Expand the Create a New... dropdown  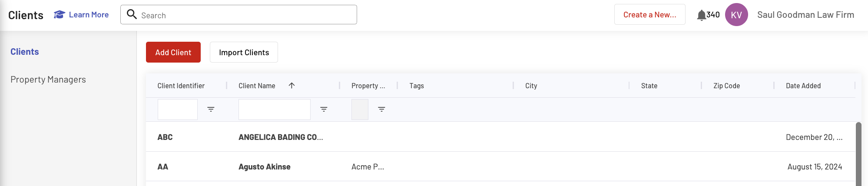[x=649, y=15]
